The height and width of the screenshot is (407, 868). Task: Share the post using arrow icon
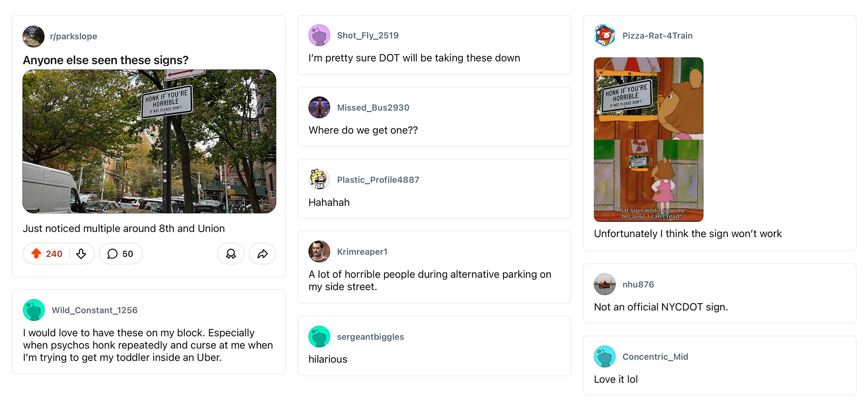click(262, 254)
